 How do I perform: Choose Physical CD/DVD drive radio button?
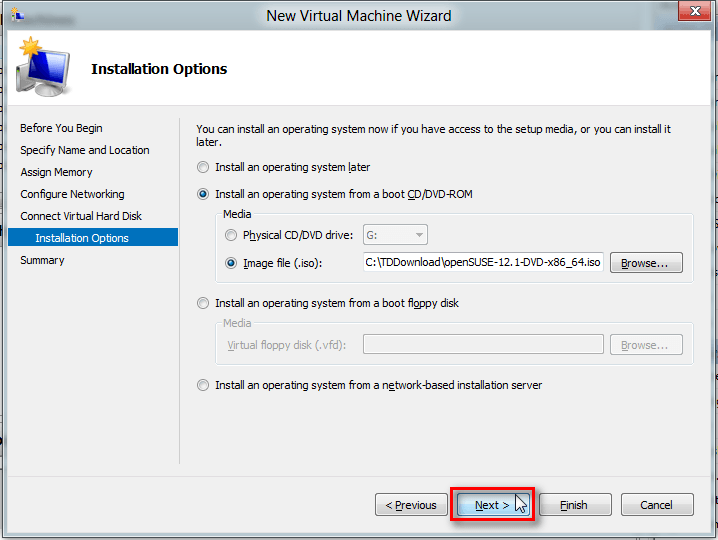point(232,236)
